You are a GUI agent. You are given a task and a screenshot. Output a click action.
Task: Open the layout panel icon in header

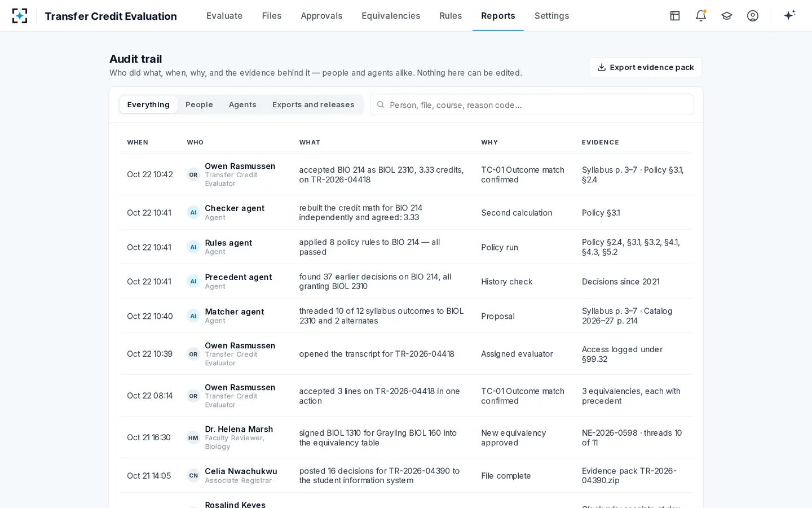point(675,16)
